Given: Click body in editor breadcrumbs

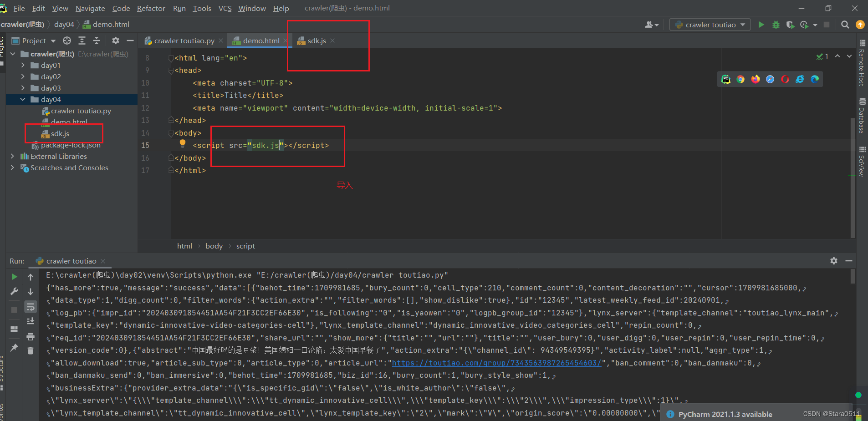Looking at the screenshot, I should [214, 246].
